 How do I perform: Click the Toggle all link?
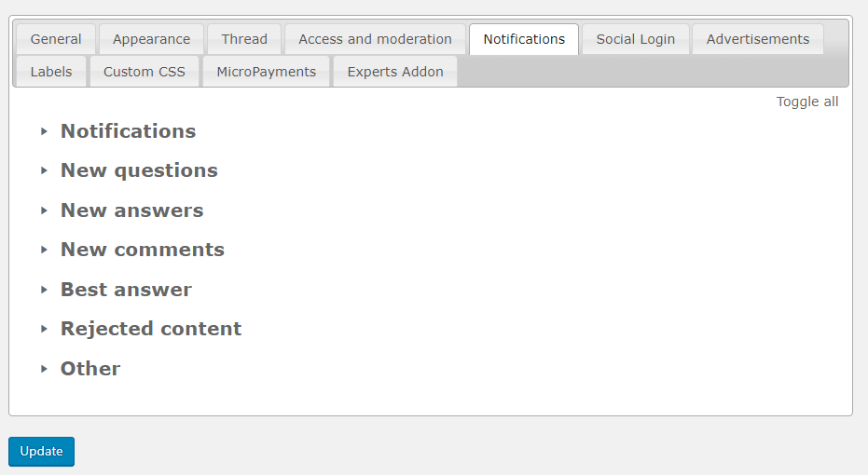(807, 102)
